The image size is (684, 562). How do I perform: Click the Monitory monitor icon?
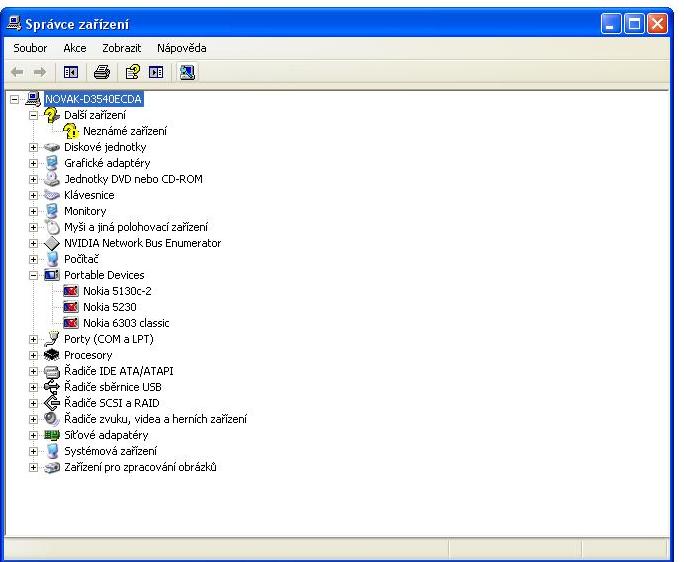point(52,211)
